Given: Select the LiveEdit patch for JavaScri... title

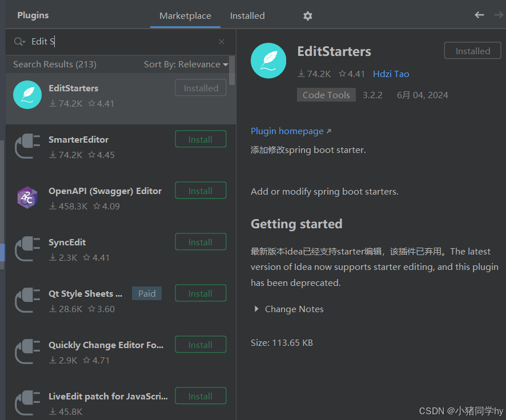Looking at the screenshot, I should (x=108, y=396).
